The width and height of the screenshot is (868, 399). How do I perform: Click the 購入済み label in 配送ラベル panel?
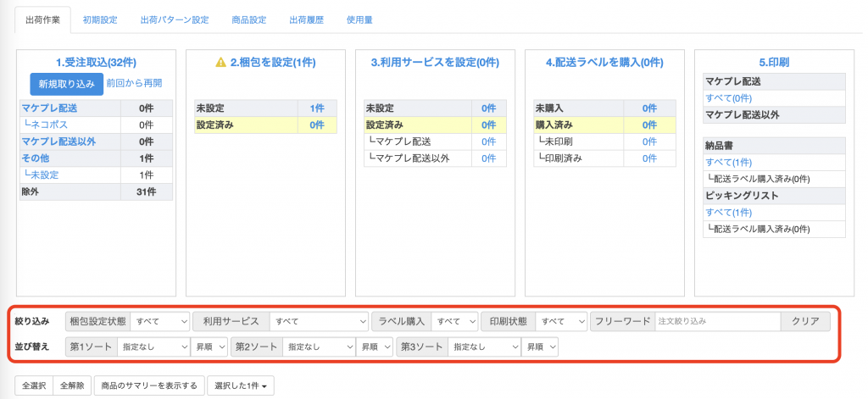pyautogui.click(x=554, y=125)
